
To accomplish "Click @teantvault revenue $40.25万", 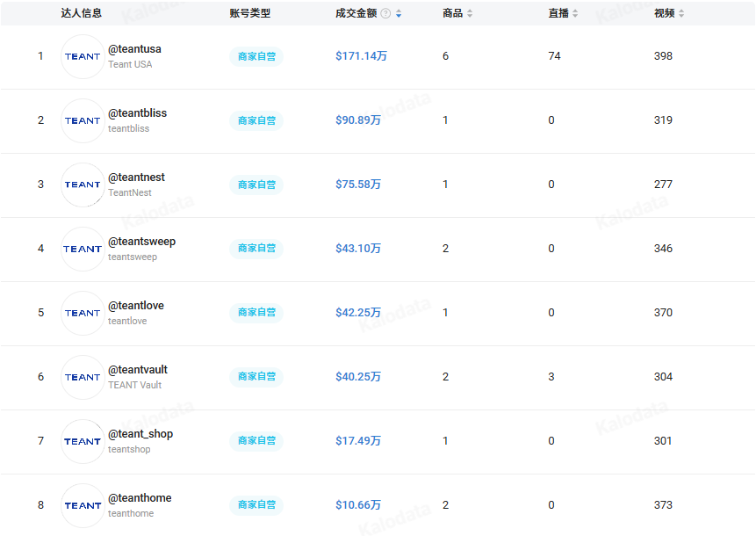I will click(356, 377).
